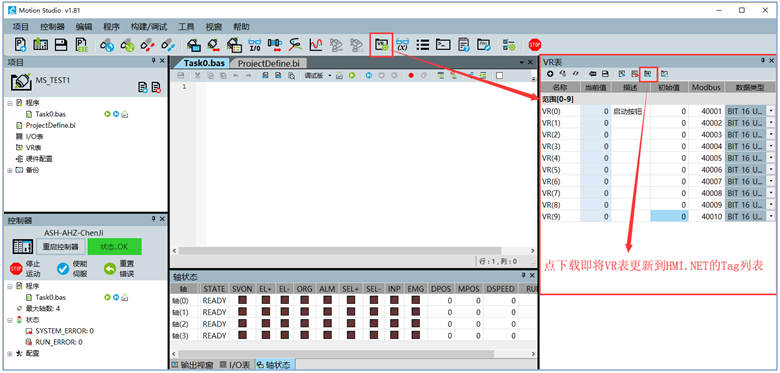Pin the 项目 panel
Viewport: 780px width, 373px height.
[154, 61]
